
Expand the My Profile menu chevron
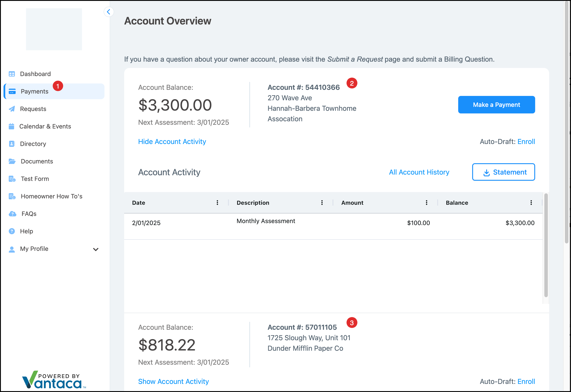[x=96, y=249]
